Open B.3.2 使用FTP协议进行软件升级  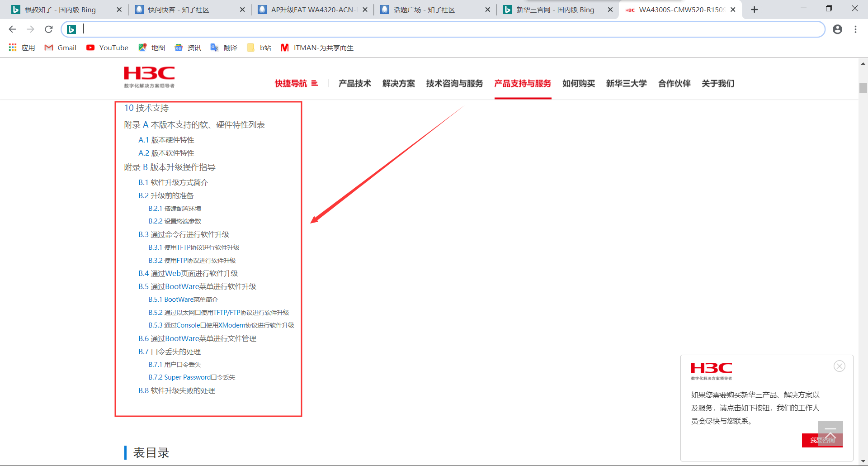193,261
